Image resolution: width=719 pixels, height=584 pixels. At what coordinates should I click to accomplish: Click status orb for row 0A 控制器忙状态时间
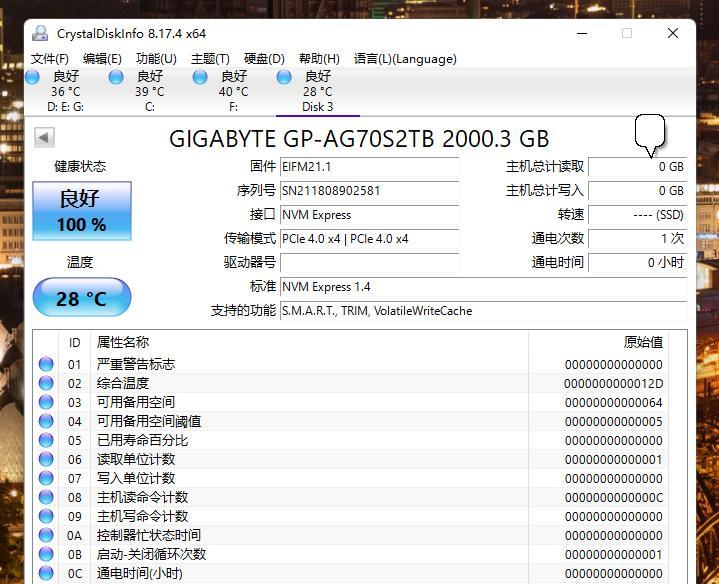pyautogui.click(x=46, y=535)
